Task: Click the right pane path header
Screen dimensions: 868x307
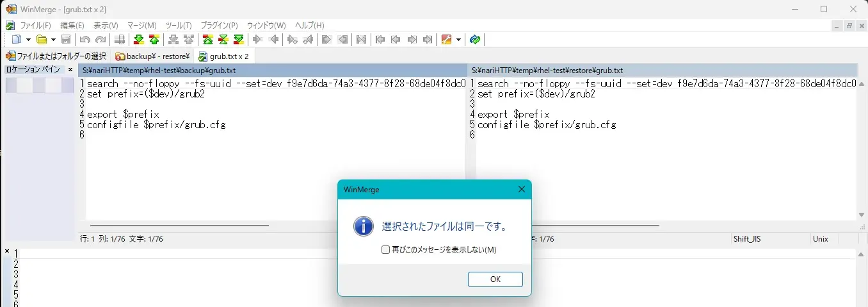Action: pos(663,70)
